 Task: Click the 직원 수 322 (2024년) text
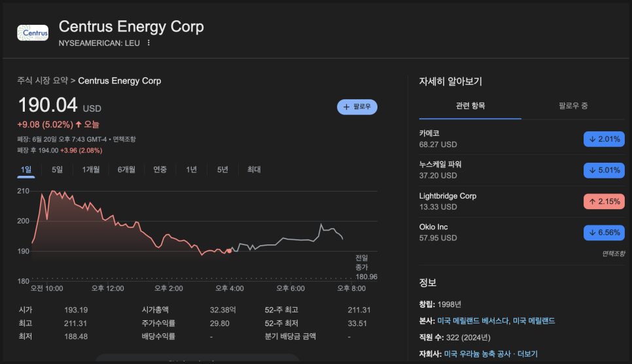coord(455,337)
